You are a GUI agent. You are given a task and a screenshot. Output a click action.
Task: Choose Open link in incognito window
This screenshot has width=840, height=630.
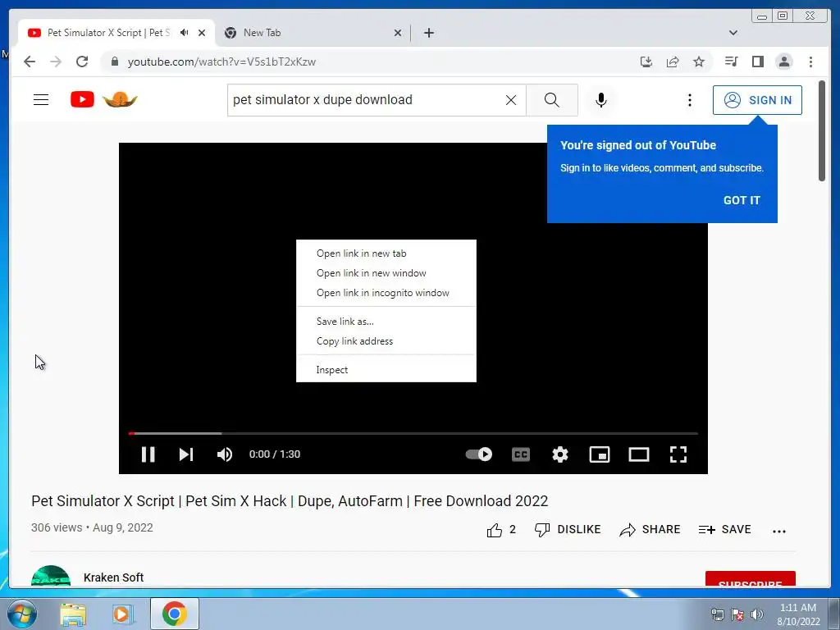click(386, 293)
